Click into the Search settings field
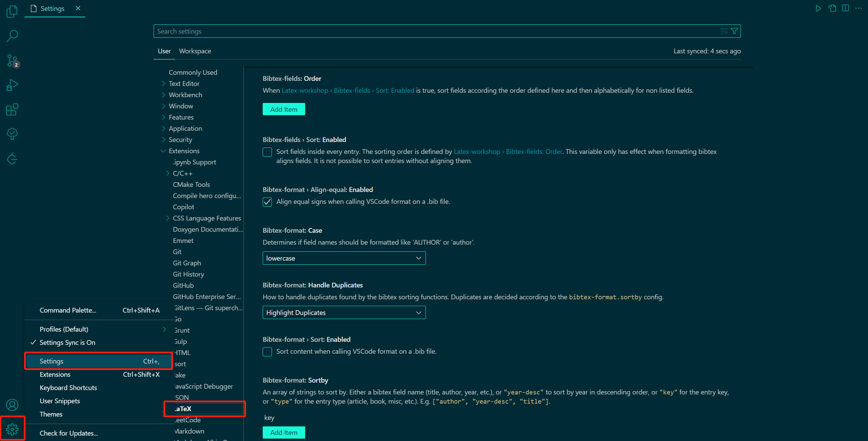868x441 pixels. [435, 31]
